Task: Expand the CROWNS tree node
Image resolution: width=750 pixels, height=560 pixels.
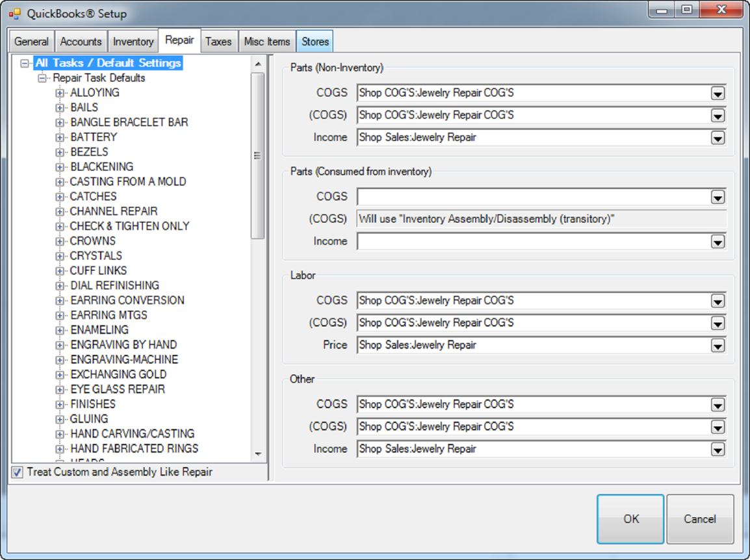Action: click(x=60, y=241)
